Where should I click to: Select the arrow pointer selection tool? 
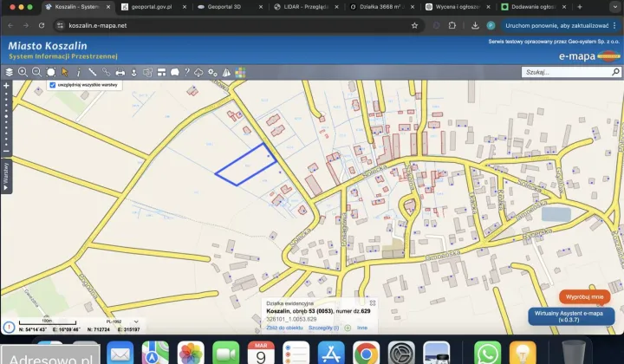click(64, 72)
